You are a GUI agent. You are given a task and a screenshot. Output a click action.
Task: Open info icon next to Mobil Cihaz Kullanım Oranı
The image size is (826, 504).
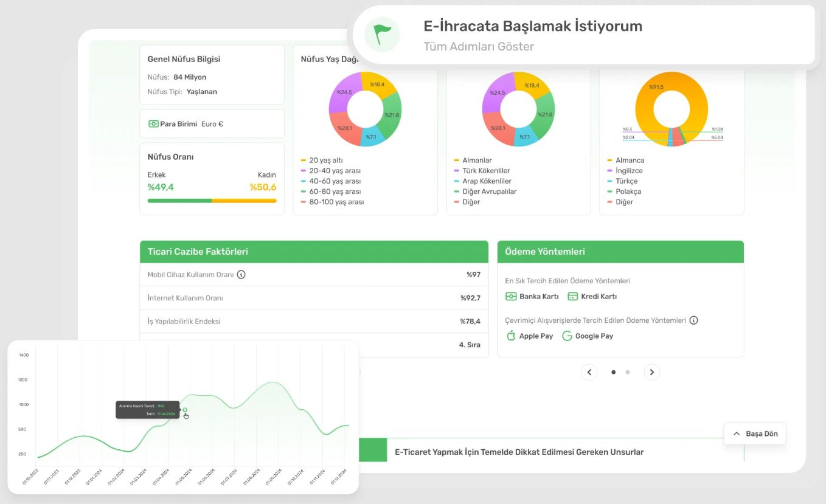pos(241,275)
